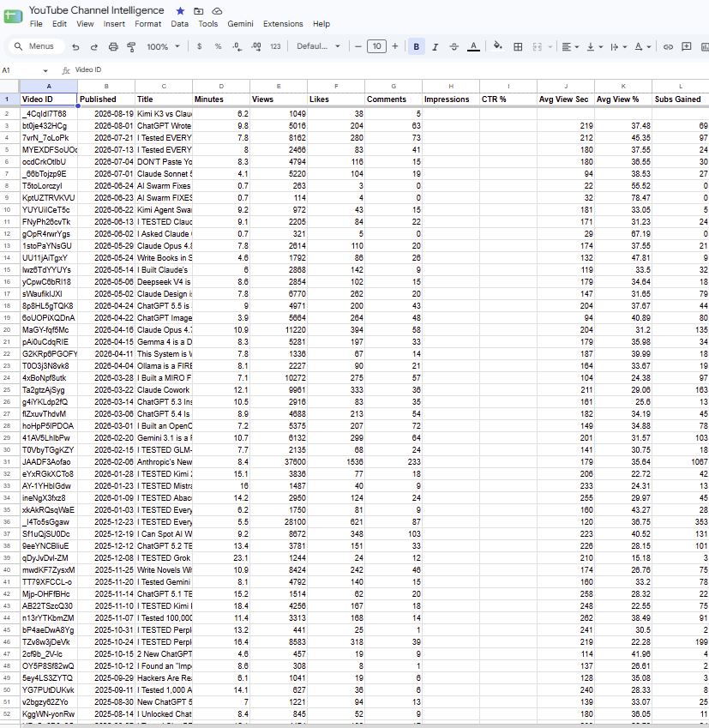The height and width of the screenshot is (728, 709).
Task: Open the A1 name box dropdown
Action: pyautogui.click(x=45, y=70)
